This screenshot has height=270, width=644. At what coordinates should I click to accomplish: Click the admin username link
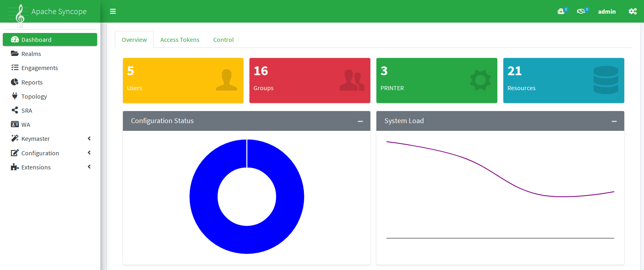tap(607, 12)
